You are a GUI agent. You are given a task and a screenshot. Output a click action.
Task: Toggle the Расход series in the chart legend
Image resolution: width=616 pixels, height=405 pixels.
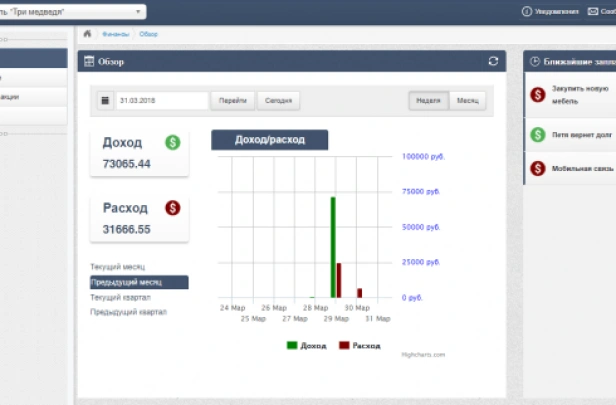click(360, 345)
